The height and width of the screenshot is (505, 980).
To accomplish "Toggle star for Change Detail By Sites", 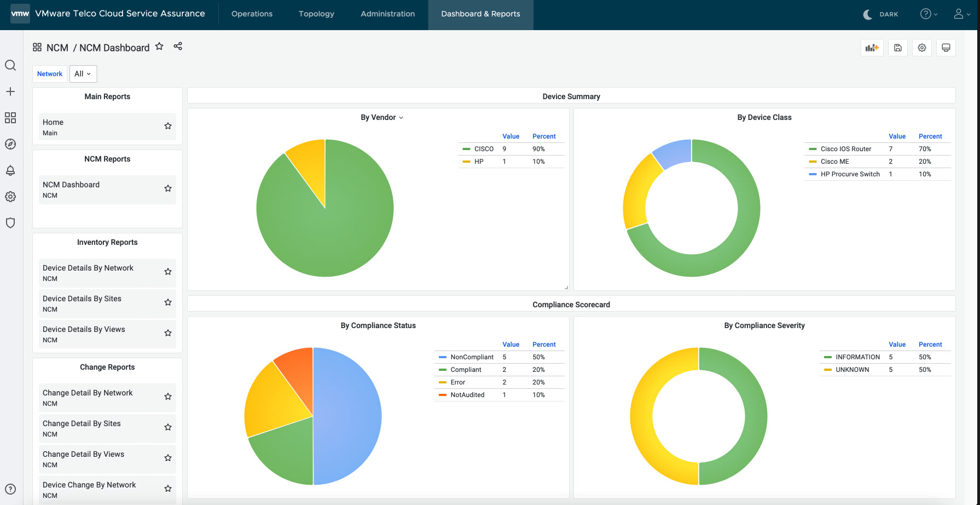I will click(168, 427).
